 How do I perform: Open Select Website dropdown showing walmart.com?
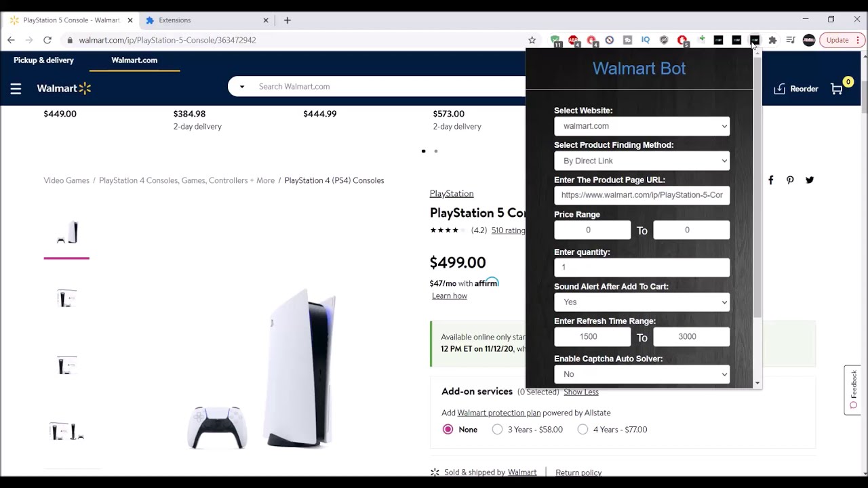[x=642, y=126]
